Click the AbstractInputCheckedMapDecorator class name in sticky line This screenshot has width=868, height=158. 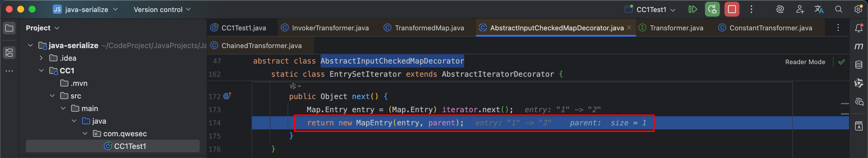[x=392, y=61]
